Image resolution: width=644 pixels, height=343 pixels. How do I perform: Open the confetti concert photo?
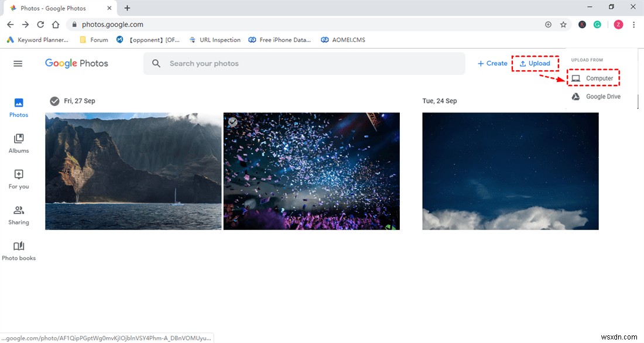tap(311, 171)
